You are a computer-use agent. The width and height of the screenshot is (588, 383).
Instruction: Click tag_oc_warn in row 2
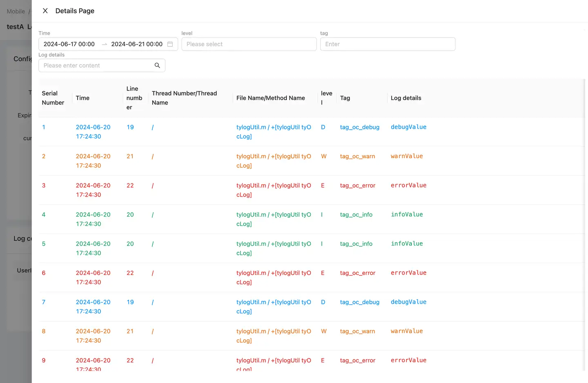tap(357, 156)
